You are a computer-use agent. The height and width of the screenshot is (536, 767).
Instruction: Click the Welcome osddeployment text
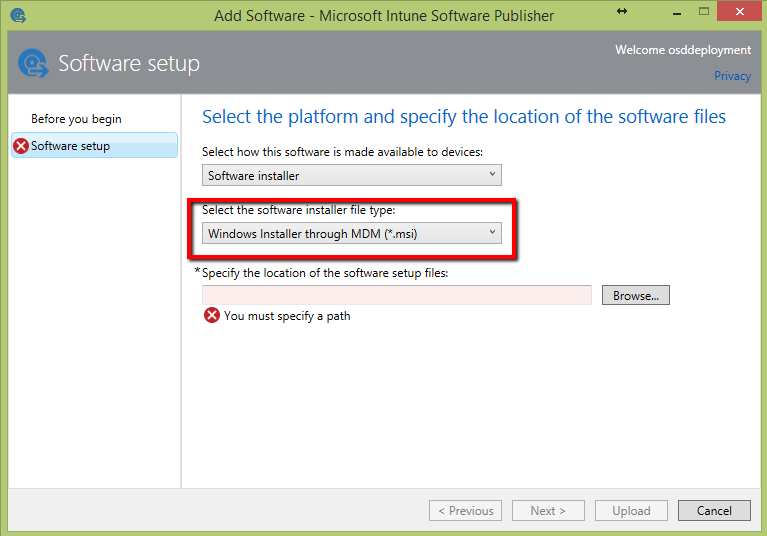pyautogui.click(x=682, y=50)
